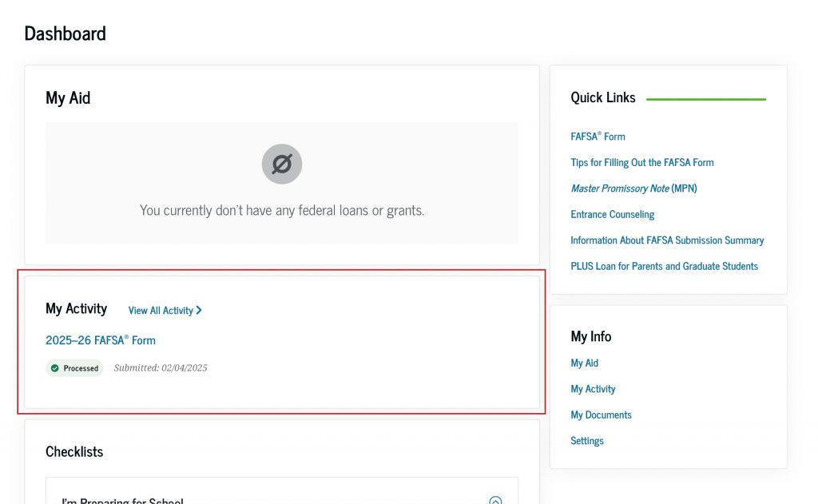Viewport: 818px width, 504px height.
Task: Click the chevron next to View All Activity
Action: (199, 311)
